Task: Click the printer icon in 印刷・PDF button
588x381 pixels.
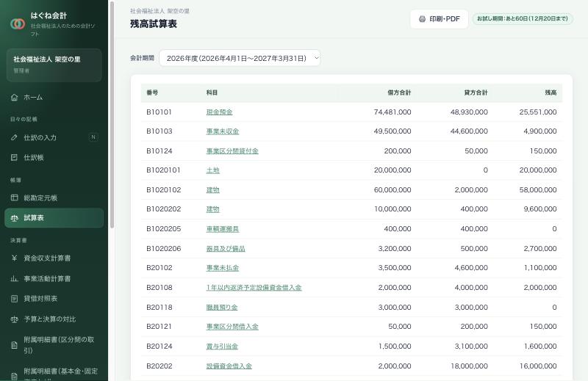Action: (422, 19)
